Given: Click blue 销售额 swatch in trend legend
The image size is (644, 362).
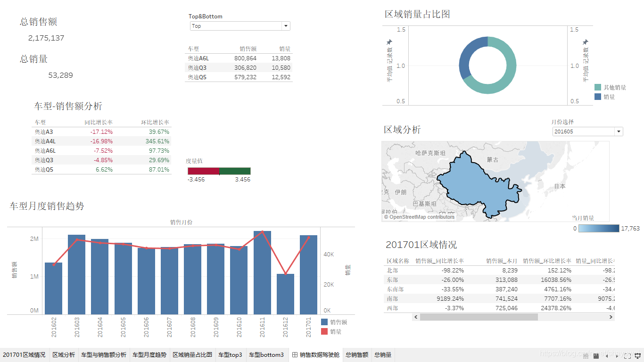Looking at the screenshot, I should click(x=324, y=322).
